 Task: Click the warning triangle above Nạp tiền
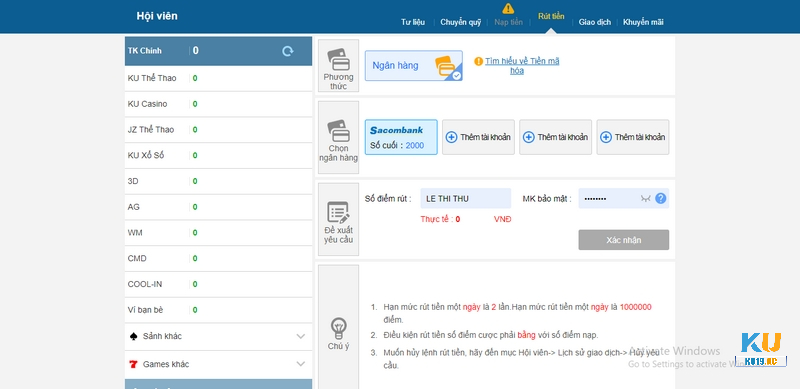tap(508, 8)
